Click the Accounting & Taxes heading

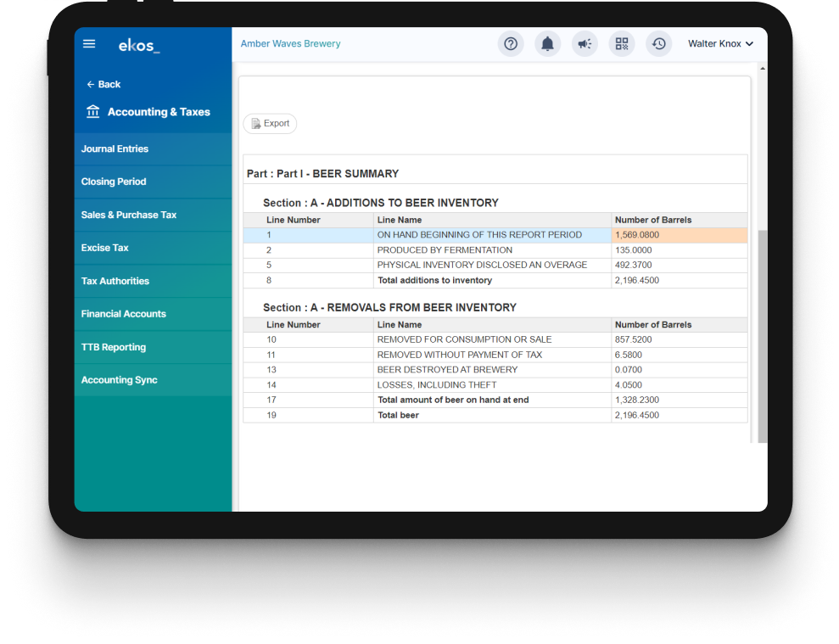pos(159,112)
